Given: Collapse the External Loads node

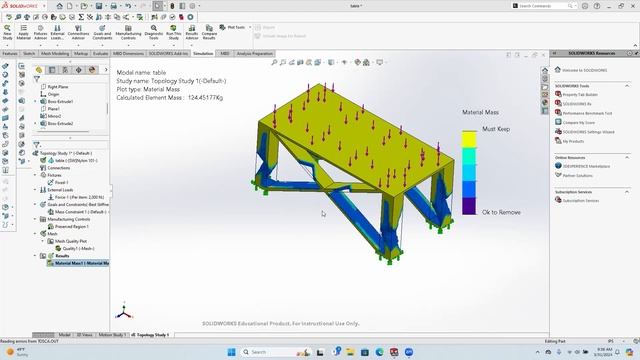Looking at the screenshot, I should [x=35, y=190].
